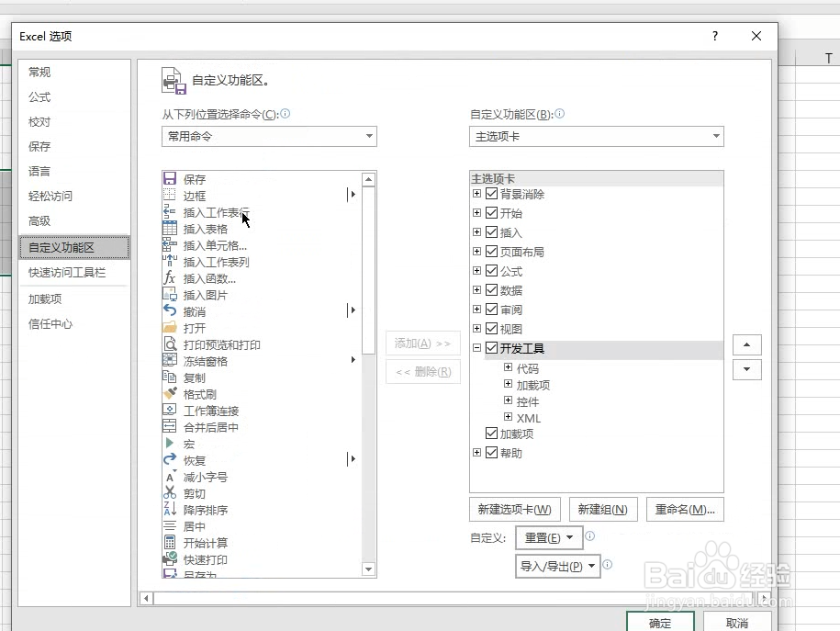Choose the 打开 folder icon
This screenshot has width=840, height=631.
tap(170, 328)
